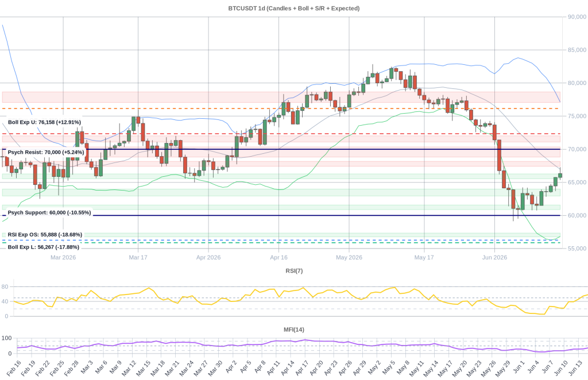Select the 'Psych Resist: 70,000 (+5.24%)' label
Image resolution: width=588 pixels, height=380 pixels.
pos(46,152)
